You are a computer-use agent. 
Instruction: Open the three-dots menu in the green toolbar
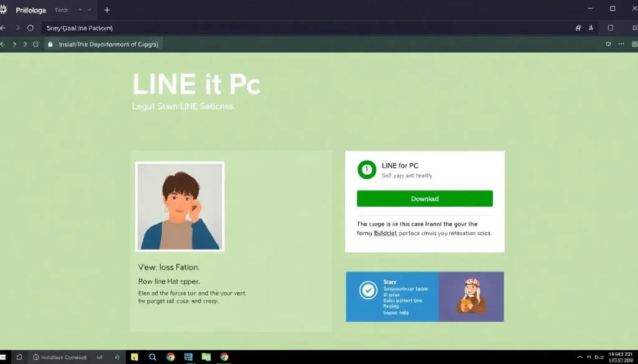pyautogui.click(x=621, y=44)
